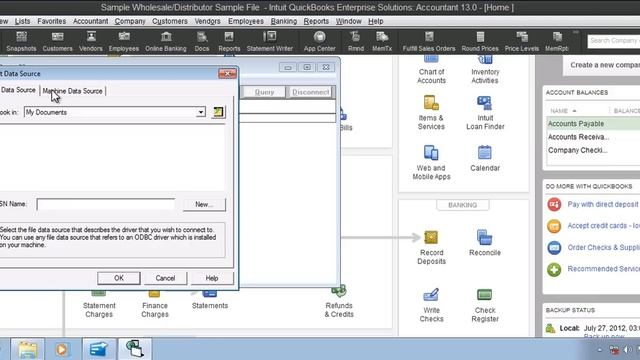Open the Window menu

click(349, 21)
